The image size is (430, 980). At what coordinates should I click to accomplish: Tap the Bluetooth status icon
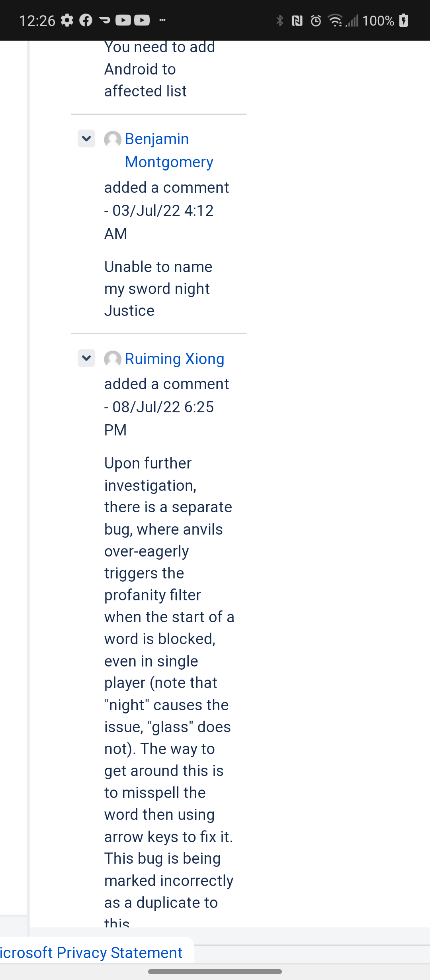click(x=280, y=20)
